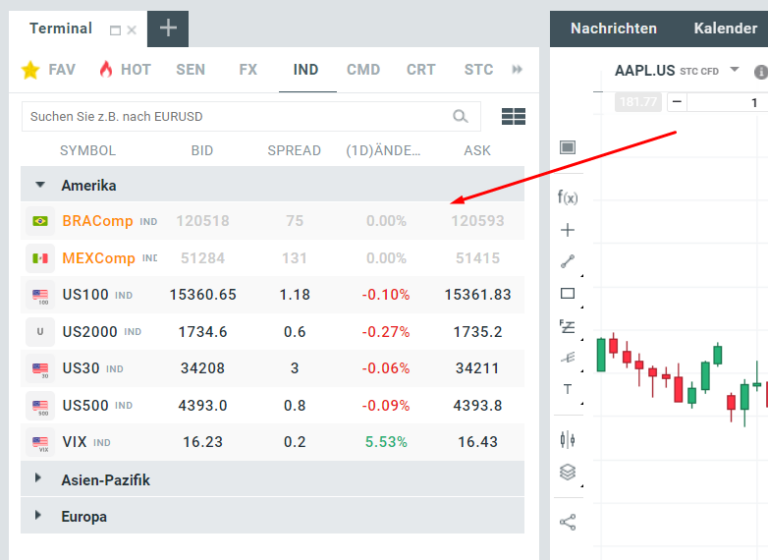Viewport: 768px width, 560px height.
Task: Select the text annotation tool
Action: (567, 389)
